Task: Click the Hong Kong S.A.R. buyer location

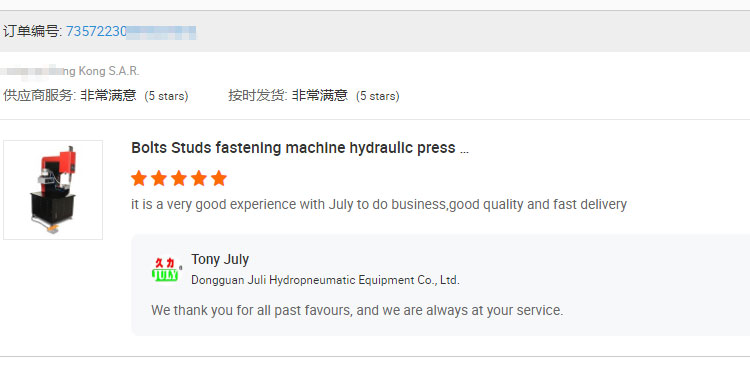Action: (x=70, y=72)
